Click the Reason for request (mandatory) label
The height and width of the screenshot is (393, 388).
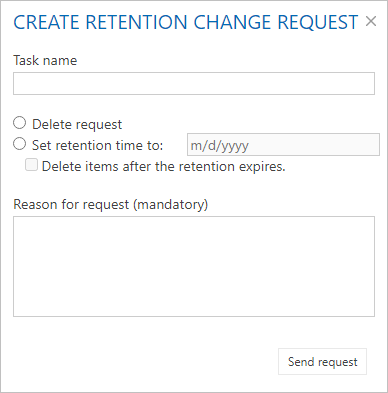click(111, 204)
